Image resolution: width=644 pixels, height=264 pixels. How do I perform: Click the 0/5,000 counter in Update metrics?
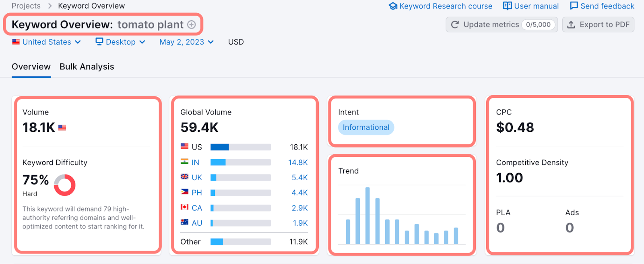[538, 25]
